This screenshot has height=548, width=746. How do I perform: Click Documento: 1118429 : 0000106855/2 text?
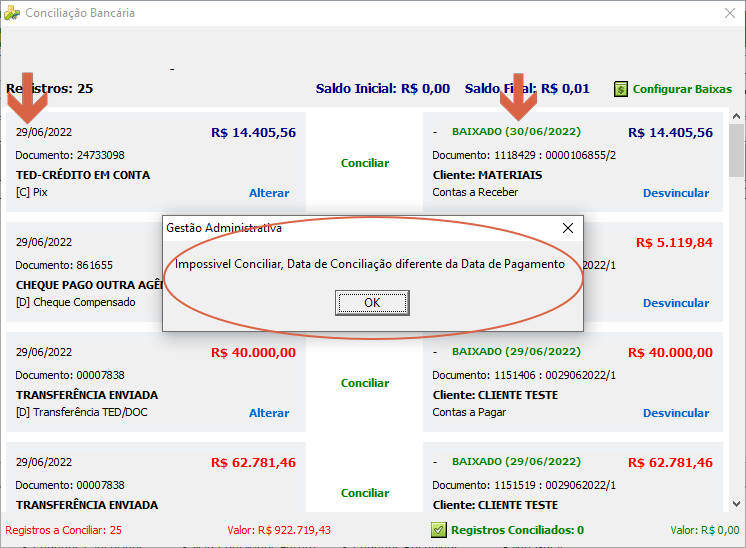524,155
